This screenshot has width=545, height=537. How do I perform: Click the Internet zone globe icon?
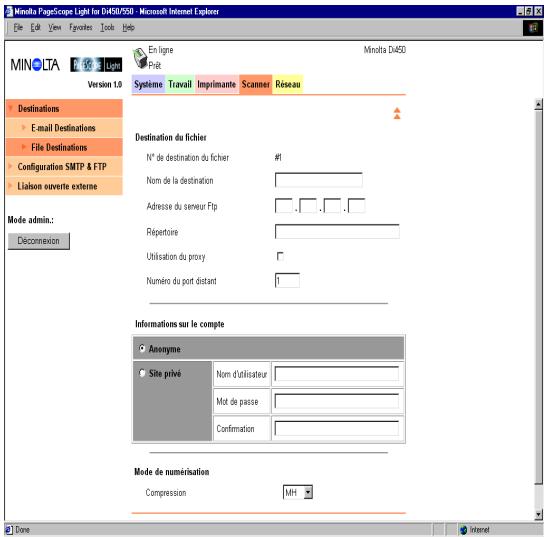coord(463,530)
